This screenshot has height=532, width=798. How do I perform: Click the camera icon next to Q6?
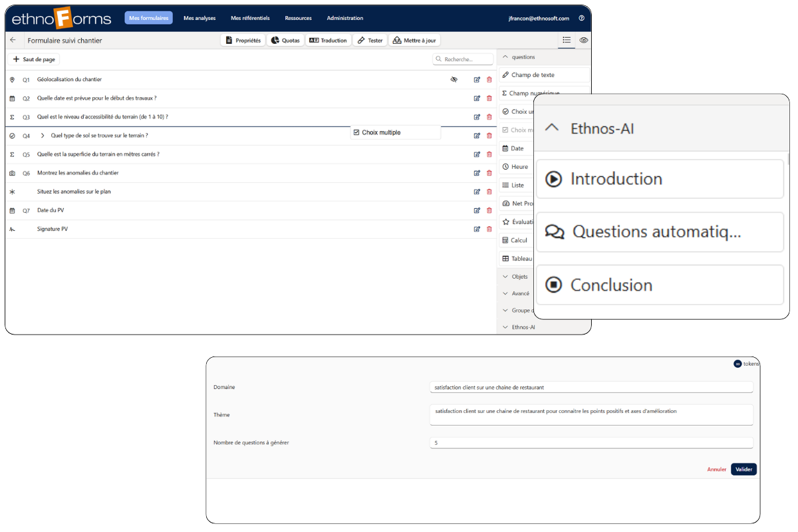pyautogui.click(x=13, y=173)
